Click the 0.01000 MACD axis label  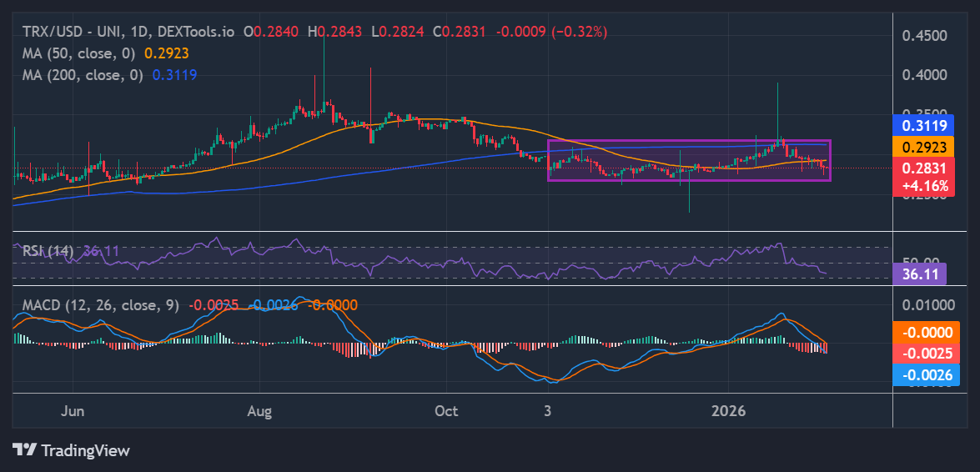pyautogui.click(x=927, y=304)
